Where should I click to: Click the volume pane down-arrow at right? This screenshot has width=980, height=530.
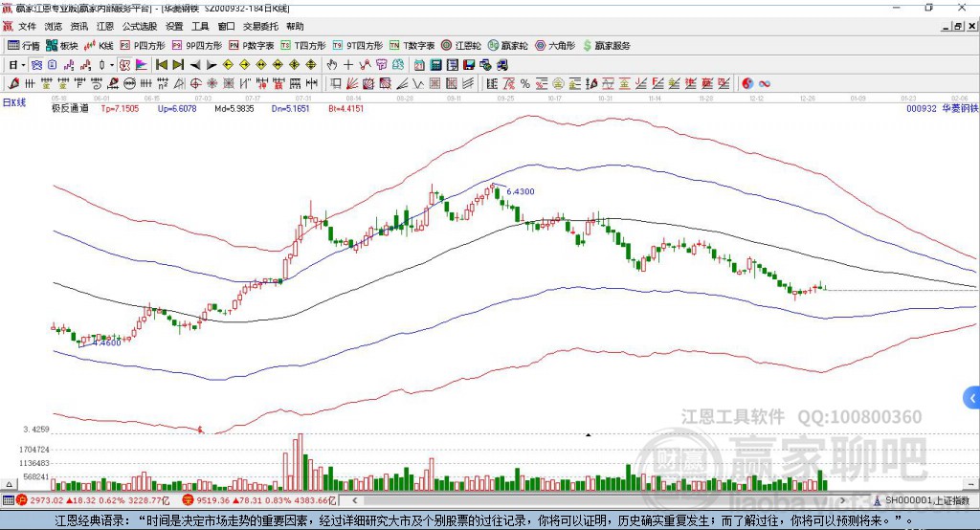(x=971, y=484)
